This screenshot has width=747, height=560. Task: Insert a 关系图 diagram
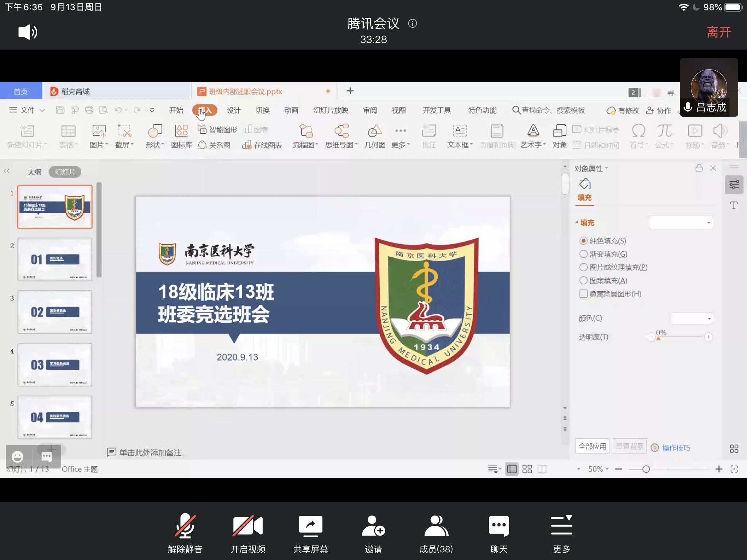(x=214, y=145)
